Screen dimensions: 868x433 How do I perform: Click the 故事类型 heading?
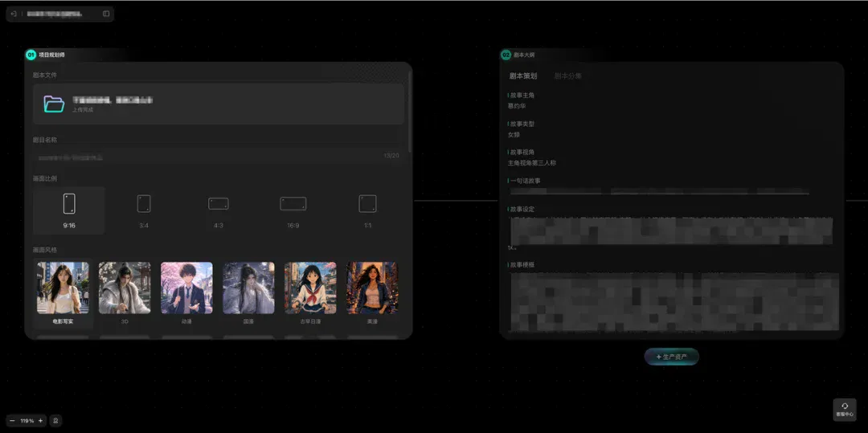coord(522,124)
